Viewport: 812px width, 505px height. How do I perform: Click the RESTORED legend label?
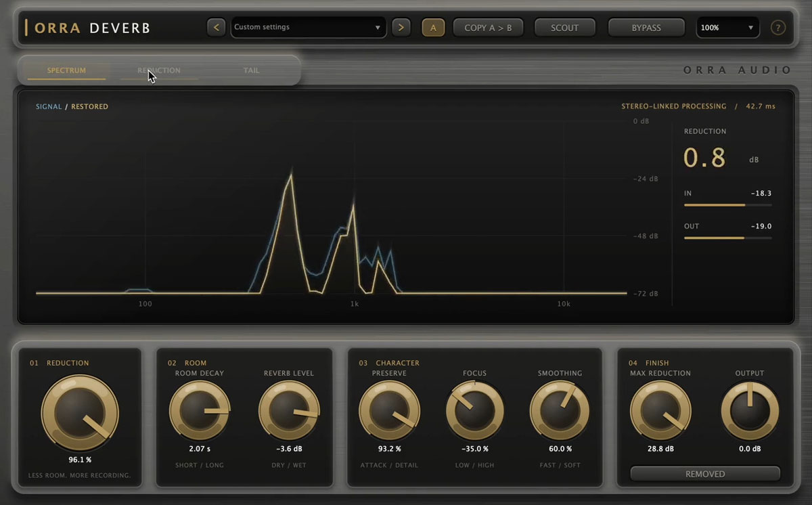coord(89,107)
